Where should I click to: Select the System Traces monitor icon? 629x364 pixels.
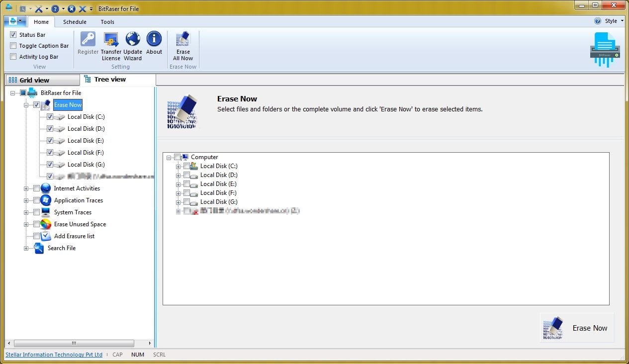[x=46, y=212]
